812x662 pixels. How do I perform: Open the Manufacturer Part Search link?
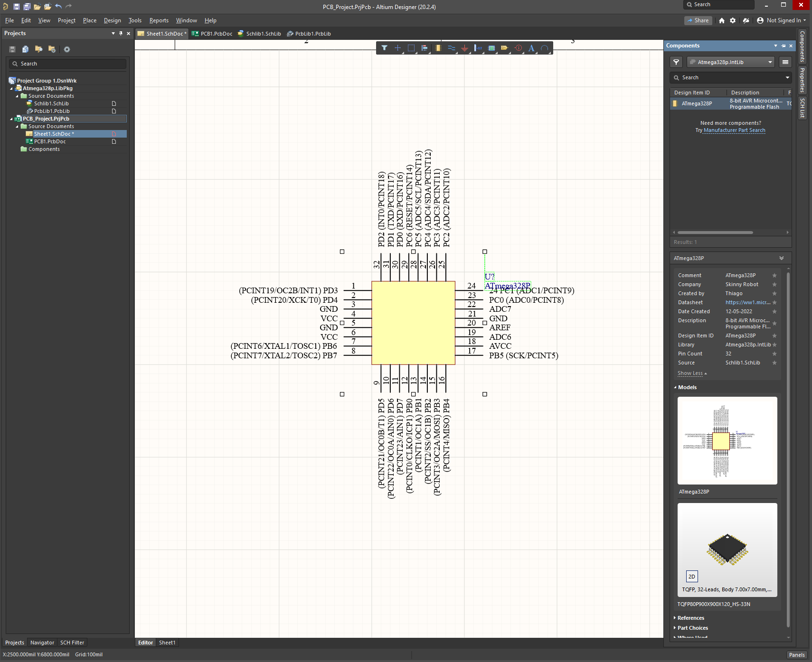(734, 130)
